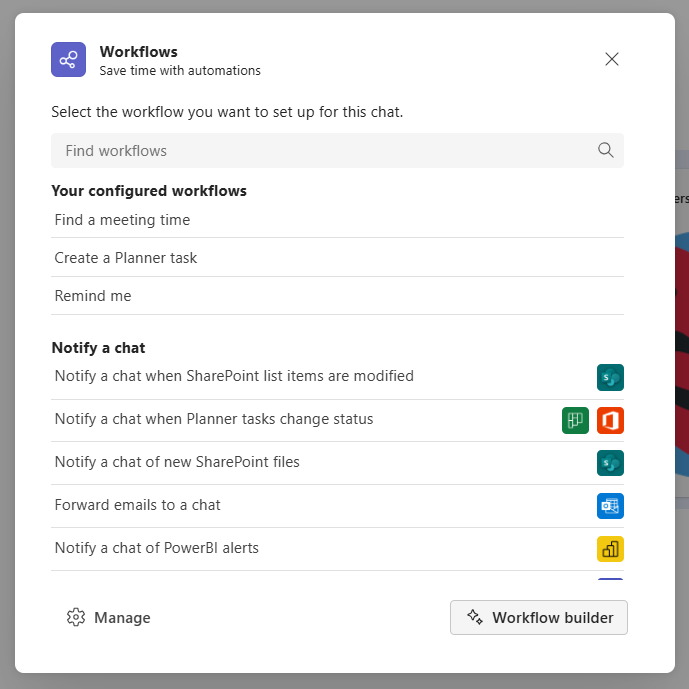Click the blue Outlook icon

pyautogui.click(x=610, y=506)
